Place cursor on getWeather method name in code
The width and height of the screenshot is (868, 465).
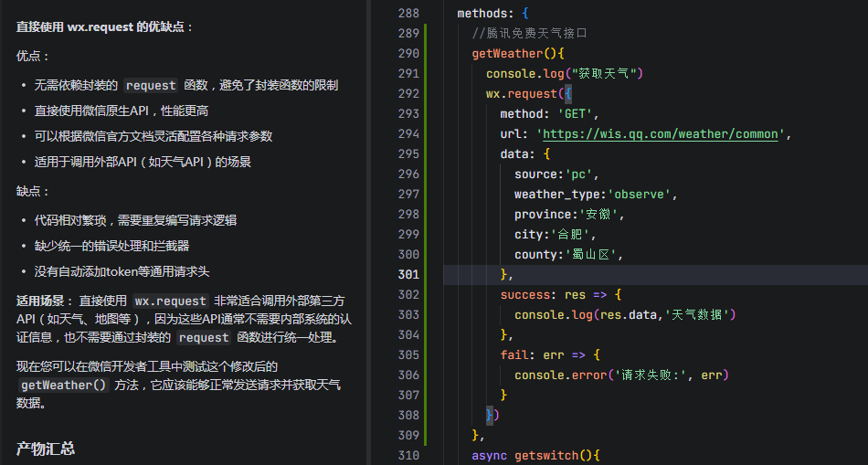tap(507, 54)
